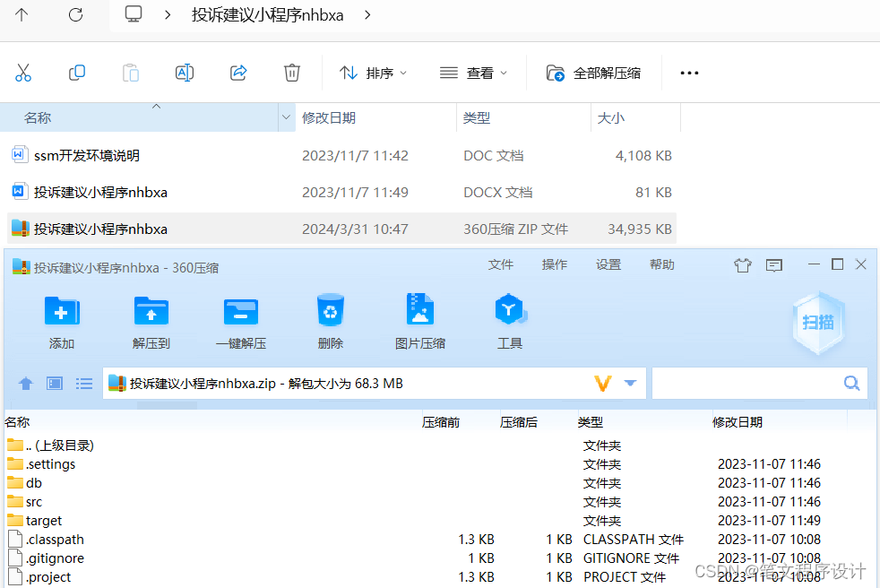Refresh the Explorer folder view
Viewport: 880px width, 588px height.
click(x=76, y=14)
